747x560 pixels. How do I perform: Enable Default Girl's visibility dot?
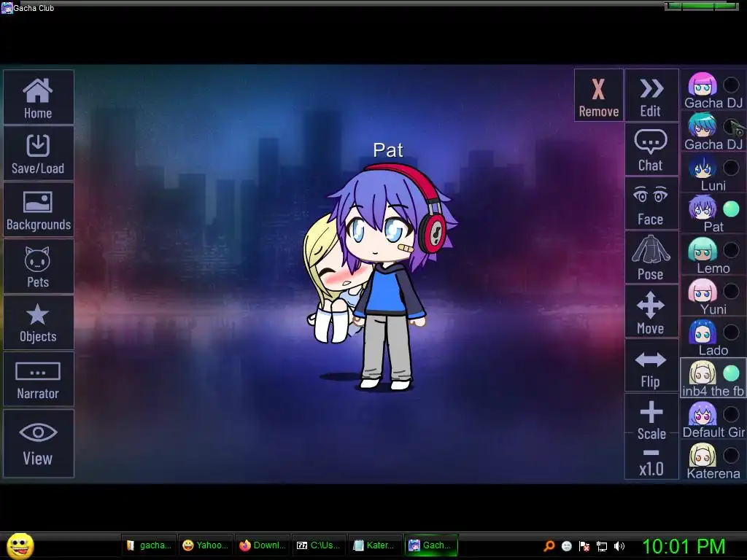(731, 414)
